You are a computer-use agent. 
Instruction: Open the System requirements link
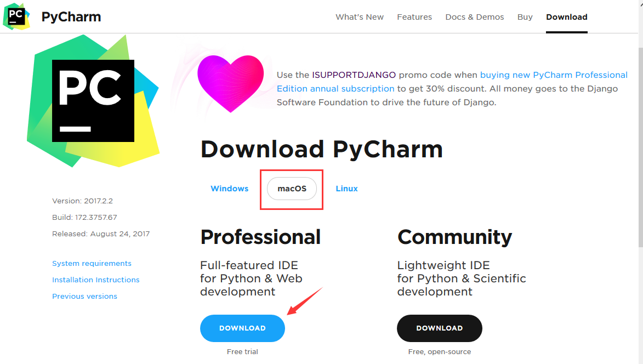92,263
